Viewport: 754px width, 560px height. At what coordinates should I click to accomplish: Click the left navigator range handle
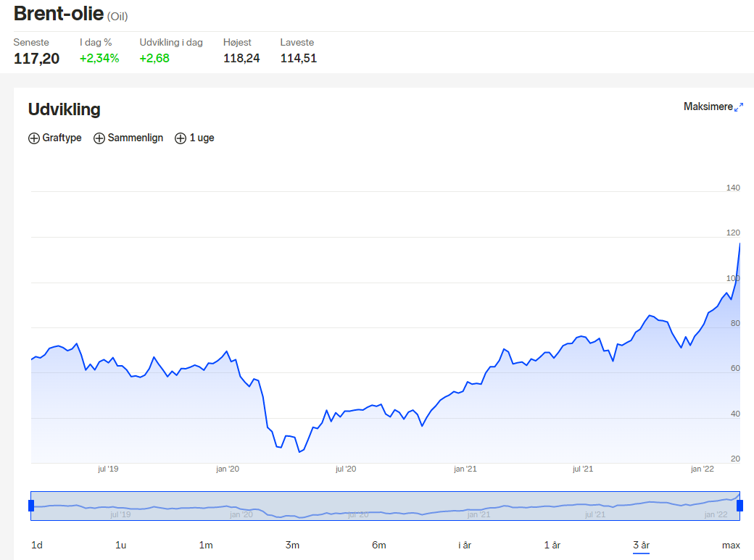pos(31,506)
